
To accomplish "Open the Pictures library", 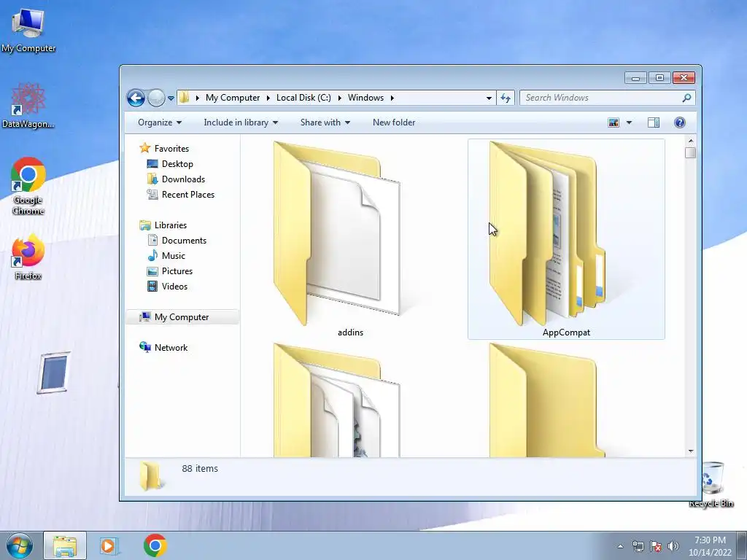I will 177,271.
